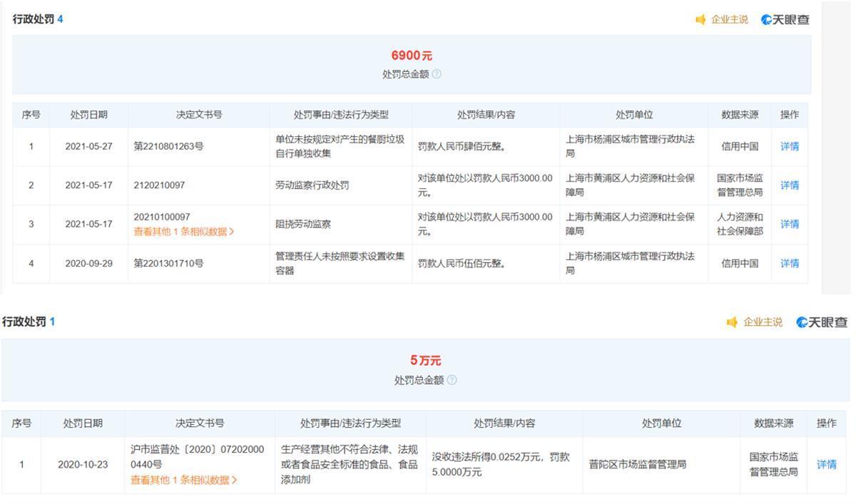Open 详情 for the 普陀区市场监督管理局 penalty
Image resolution: width=856 pixels, height=504 pixels.
[x=827, y=464]
